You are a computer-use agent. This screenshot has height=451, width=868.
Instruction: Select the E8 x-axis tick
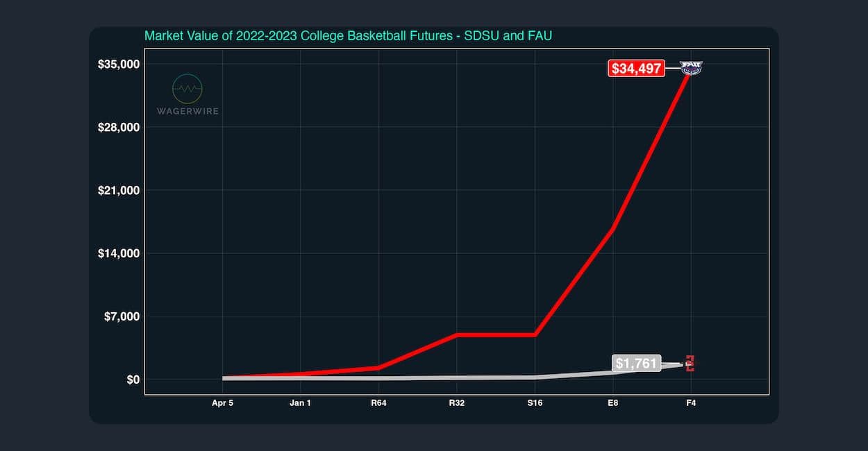click(612, 402)
